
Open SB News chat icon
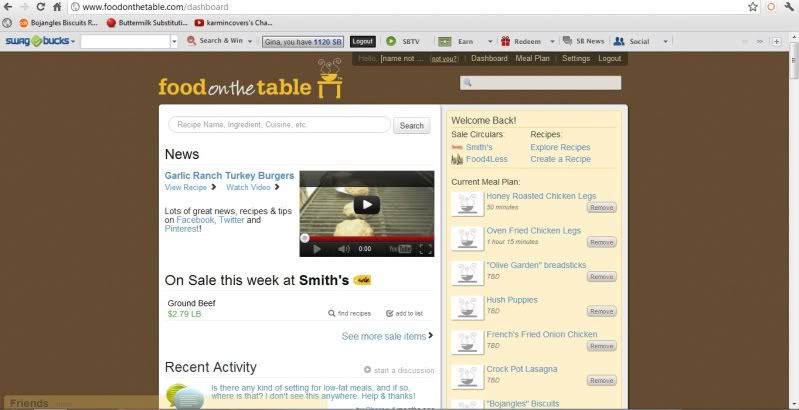(567, 41)
